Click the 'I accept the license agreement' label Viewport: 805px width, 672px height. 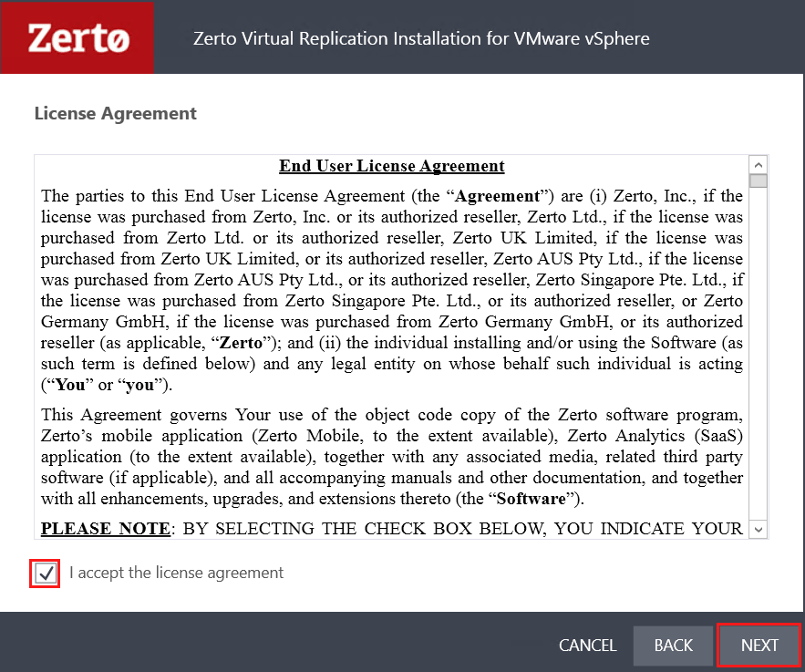pos(176,573)
